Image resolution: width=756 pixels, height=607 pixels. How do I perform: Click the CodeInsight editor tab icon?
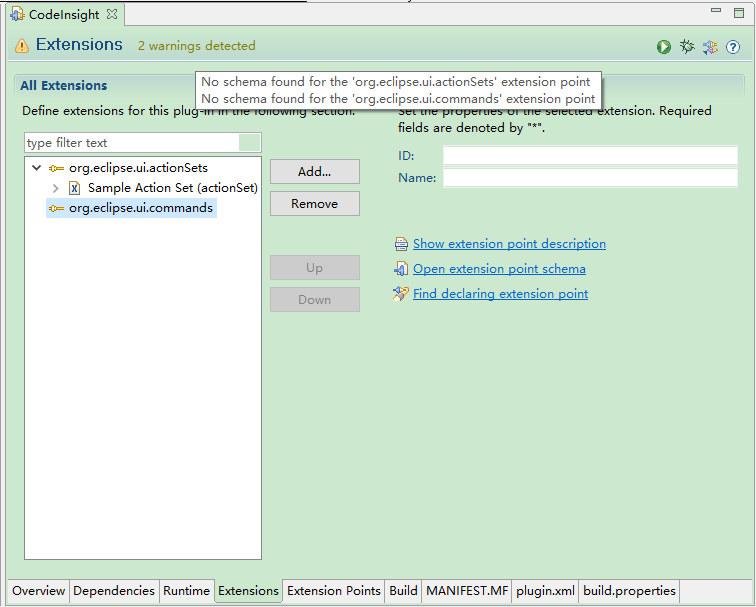pyautogui.click(x=17, y=14)
